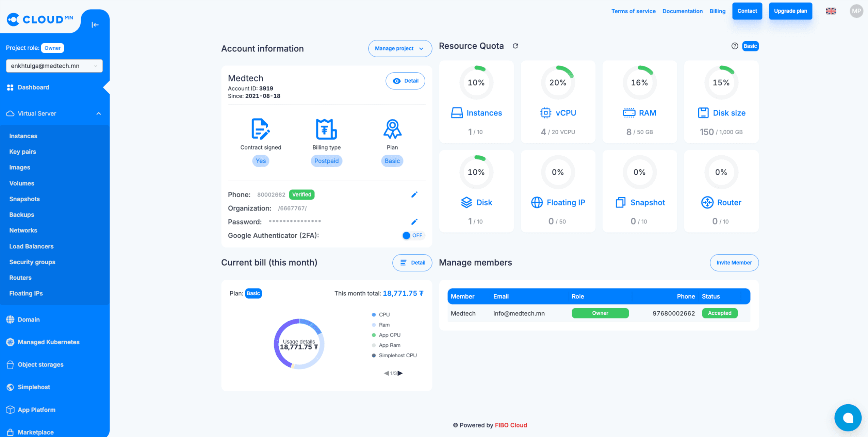Open the Documentation link
The image size is (868, 437).
(x=682, y=11)
